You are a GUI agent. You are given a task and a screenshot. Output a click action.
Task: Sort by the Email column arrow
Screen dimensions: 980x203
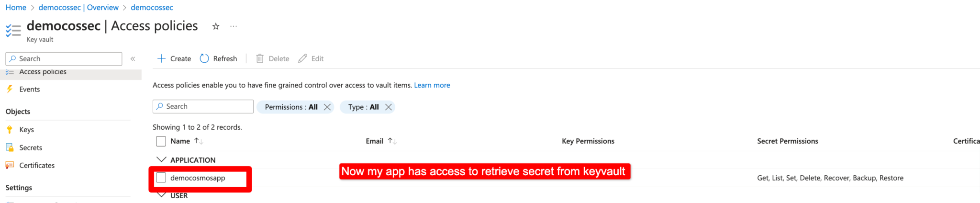click(392, 141)
